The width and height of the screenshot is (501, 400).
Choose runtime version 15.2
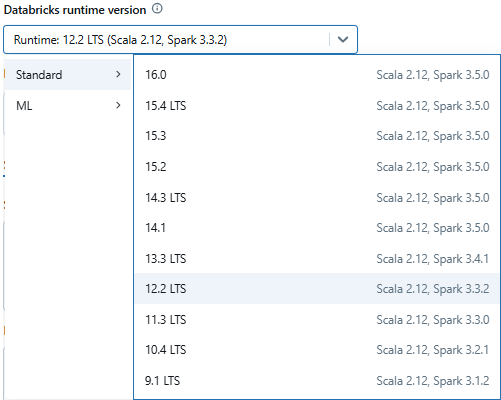(317, 167)
